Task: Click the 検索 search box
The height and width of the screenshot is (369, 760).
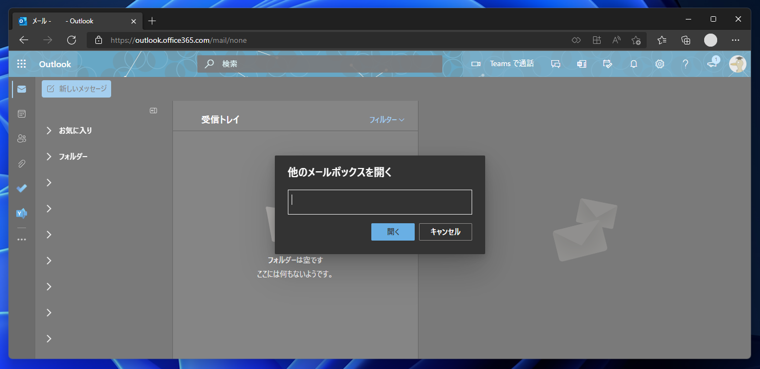Action: coord(319,64)
